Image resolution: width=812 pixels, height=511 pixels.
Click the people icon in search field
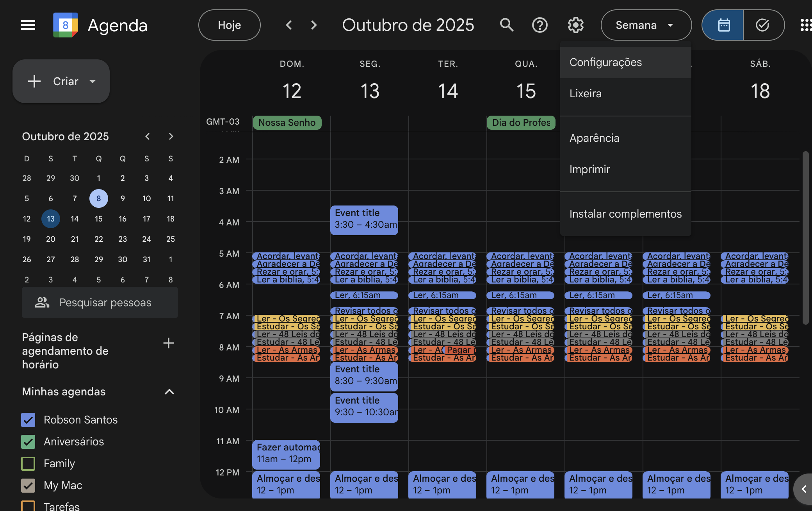click(x=42, y=302)
